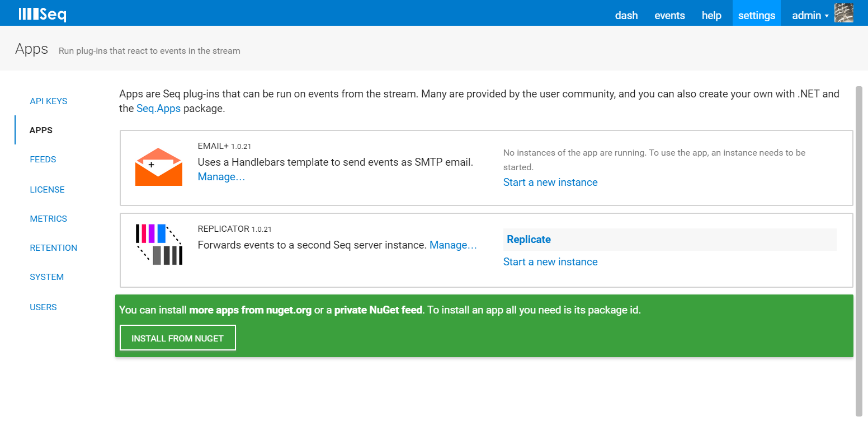The width and height of the screenshot is (868, 421).
Task: Open FEEDS settings section
Action: click(x=43, y=160)
